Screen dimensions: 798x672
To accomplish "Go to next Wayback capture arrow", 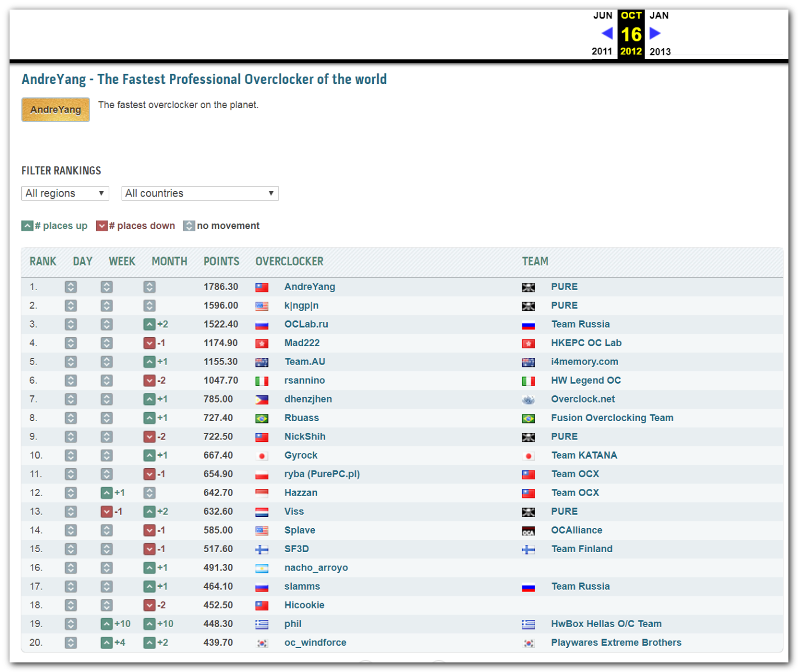I will 655,34.
